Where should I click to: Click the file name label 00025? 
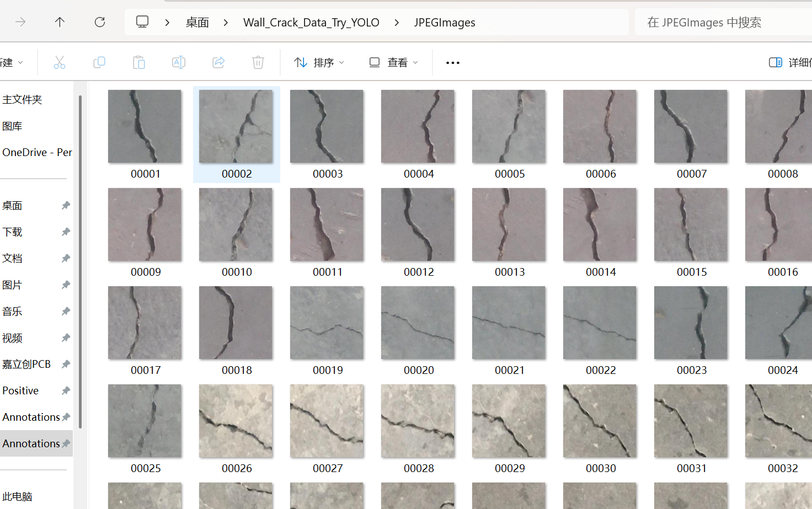[x=146, y=468]
